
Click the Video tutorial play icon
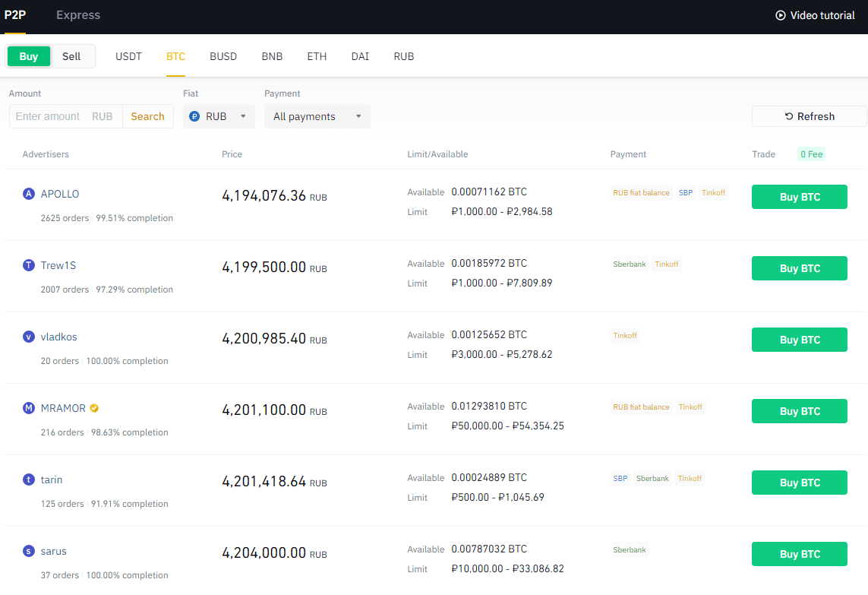click(x=780, y=15)
